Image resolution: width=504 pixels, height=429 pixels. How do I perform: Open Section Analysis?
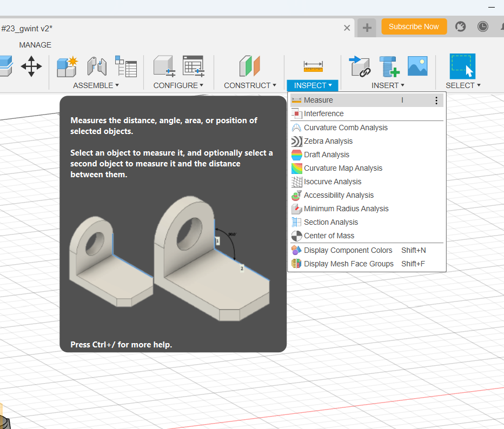click(367, 222)
